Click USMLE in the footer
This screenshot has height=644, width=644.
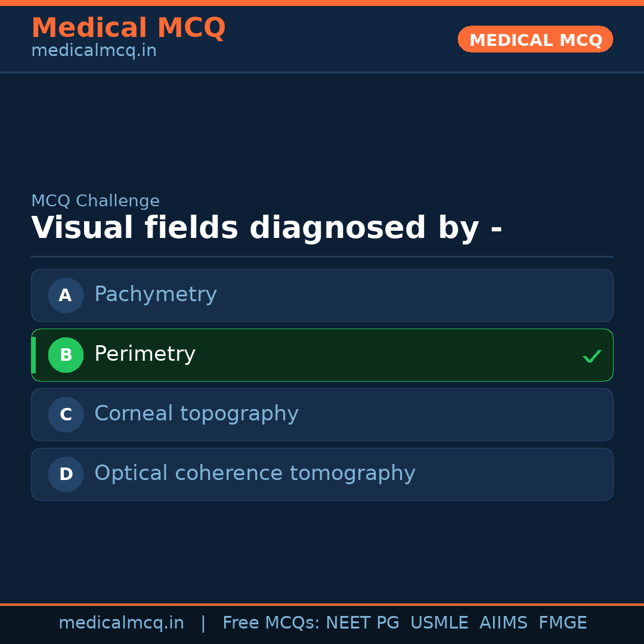(x=439, y=623)
